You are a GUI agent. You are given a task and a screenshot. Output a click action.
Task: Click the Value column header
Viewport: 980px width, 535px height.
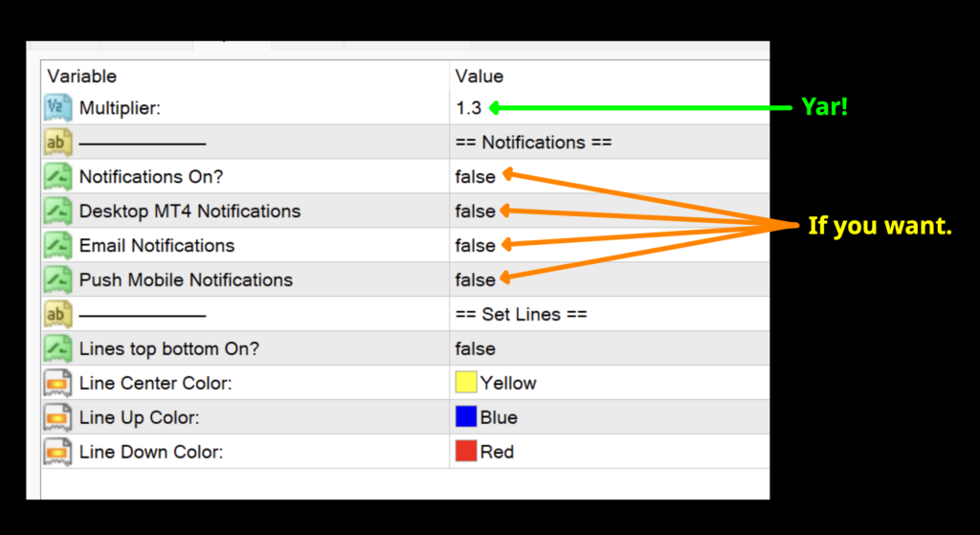479,77
